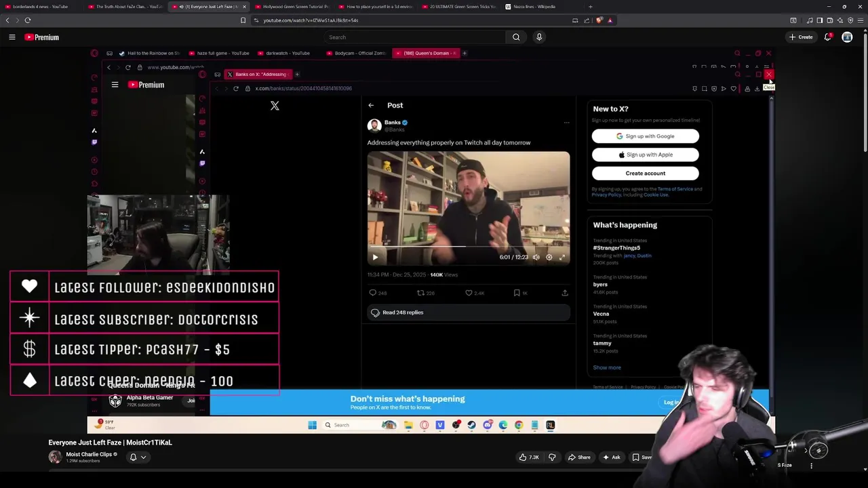Go forward using the browser forward arrow
Screen dimensions: 868x488
click(x=17, y=20)
